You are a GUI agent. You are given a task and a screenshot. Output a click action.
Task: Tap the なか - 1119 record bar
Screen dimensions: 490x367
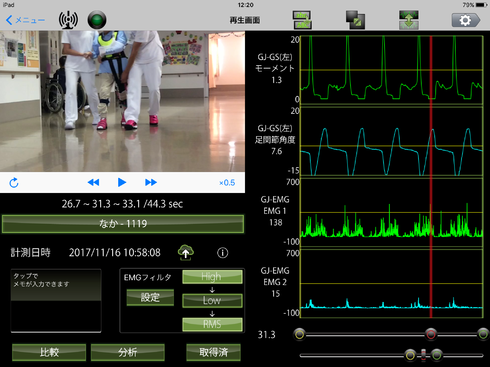point(123,224)
